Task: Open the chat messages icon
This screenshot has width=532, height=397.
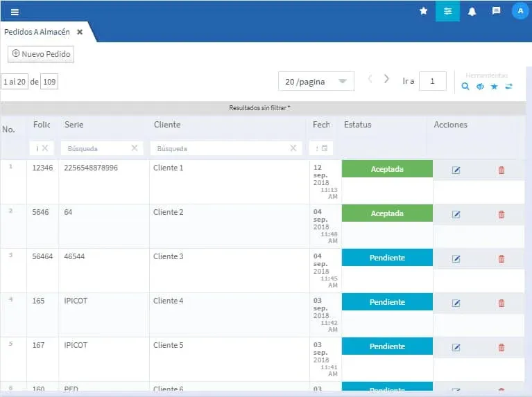Action: (x=496, y=11)
